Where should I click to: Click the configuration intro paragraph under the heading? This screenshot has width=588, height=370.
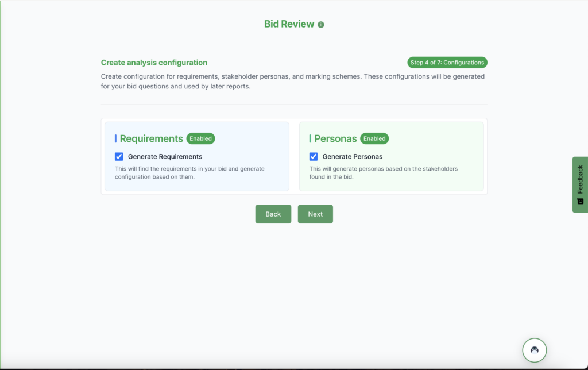pos(293,82)
